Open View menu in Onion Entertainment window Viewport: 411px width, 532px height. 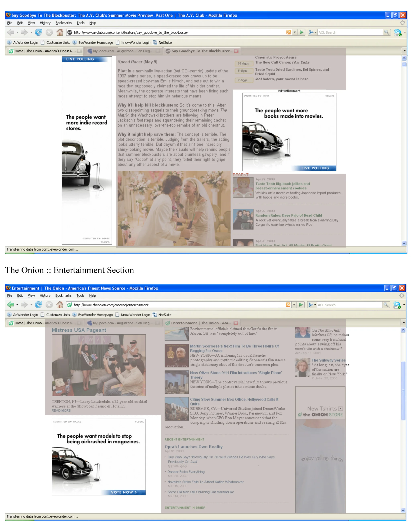31,296
